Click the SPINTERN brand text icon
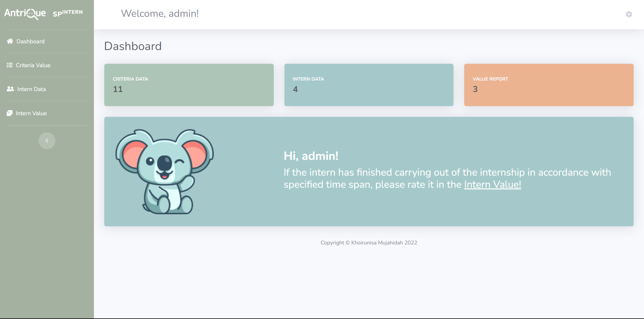The height and width of the screenshot is (319, 644). tap(67, 13)
